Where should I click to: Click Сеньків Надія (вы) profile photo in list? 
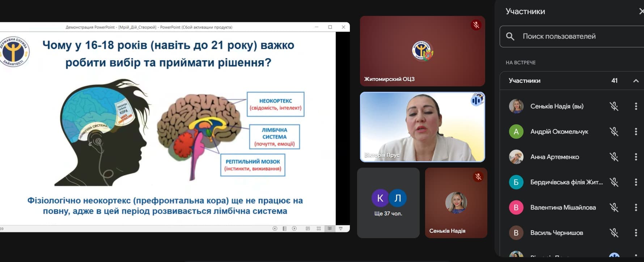click(516, 106)
